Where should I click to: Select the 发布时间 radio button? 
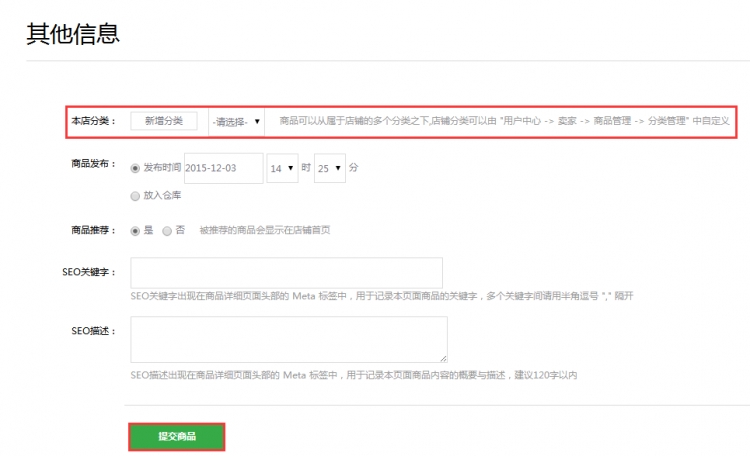tap(135, 168)
